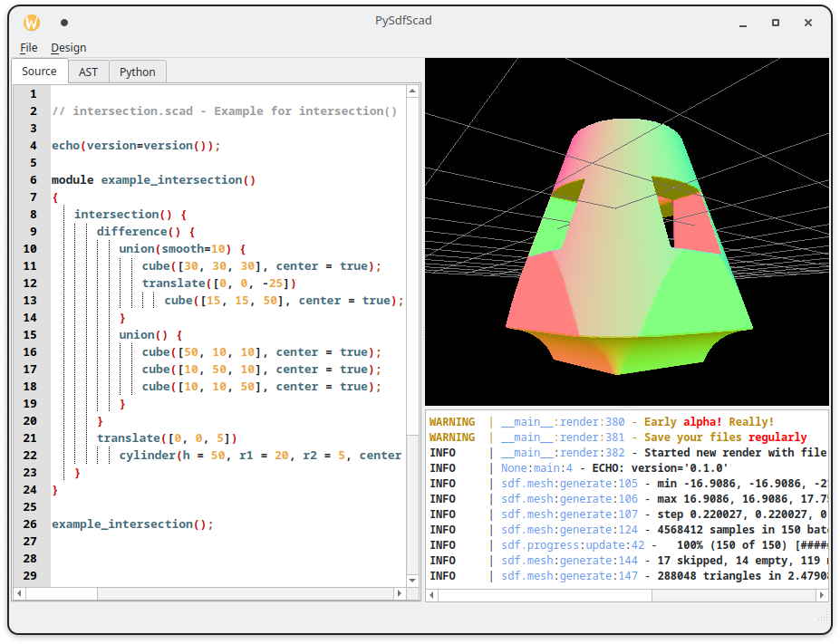Click the code editor scroll-up arrow

point(413,91)
